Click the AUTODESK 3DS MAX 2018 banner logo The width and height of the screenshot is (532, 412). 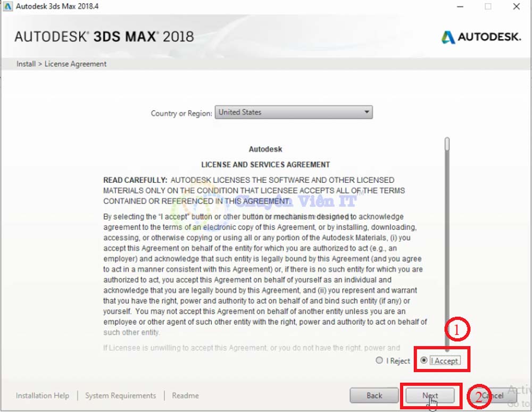coord(103,37)
